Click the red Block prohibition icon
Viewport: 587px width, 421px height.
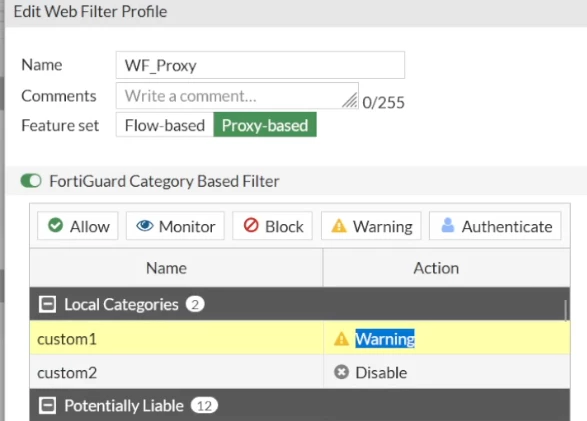(x=251, y=226)
